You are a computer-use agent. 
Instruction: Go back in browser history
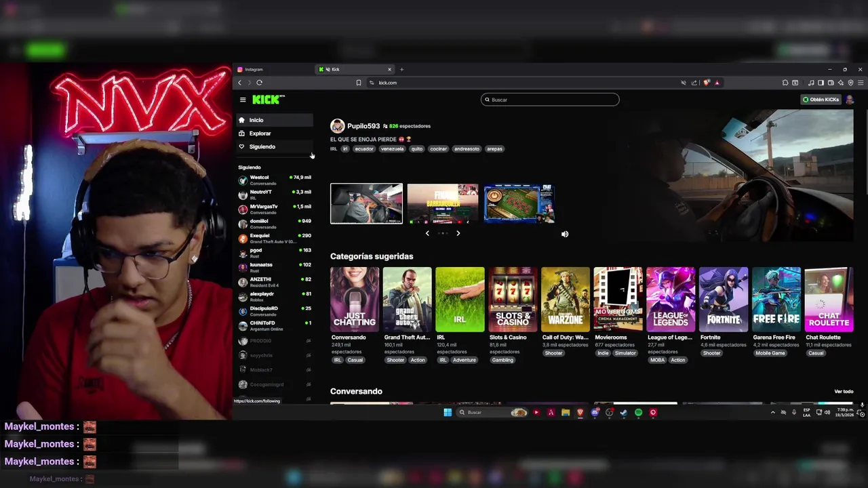239,83
